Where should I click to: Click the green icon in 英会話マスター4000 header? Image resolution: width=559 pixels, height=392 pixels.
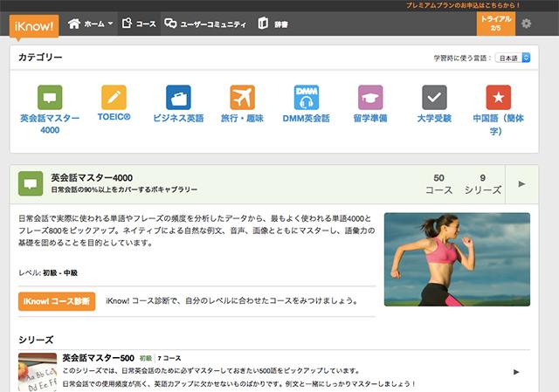point(31,183)
